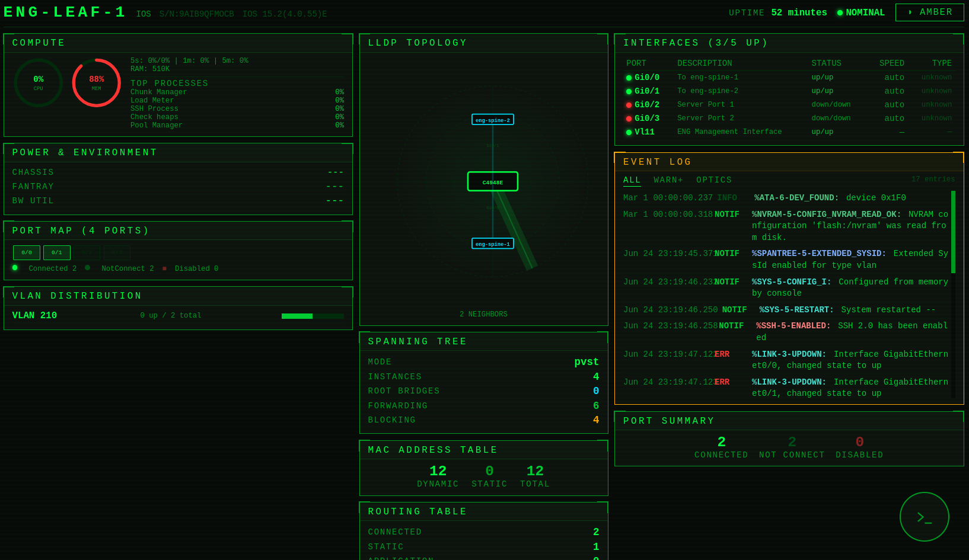
Task: Click the SYS-5-CONFIG_I log entry
Action: [x=786, y=287]
